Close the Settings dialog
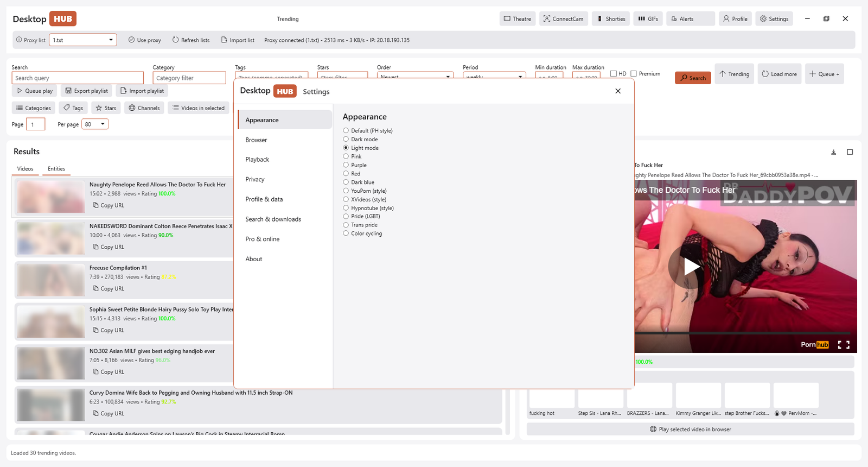 tap(618, 91)
